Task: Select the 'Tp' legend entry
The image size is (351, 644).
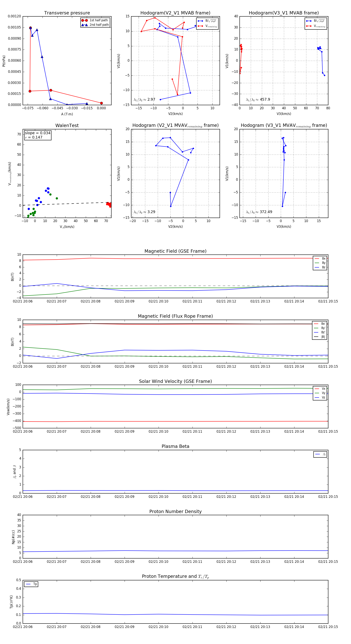Action: [x=31, y=584]
